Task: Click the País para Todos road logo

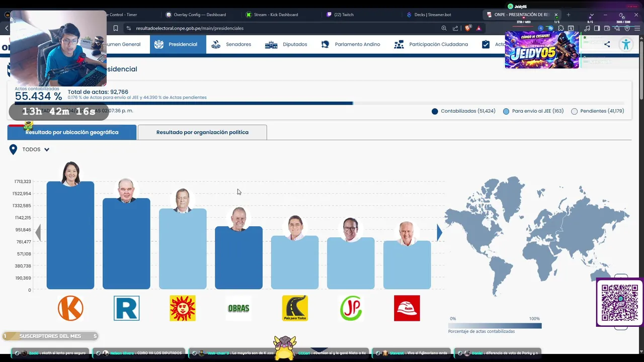Action: (x=295, y=308)
